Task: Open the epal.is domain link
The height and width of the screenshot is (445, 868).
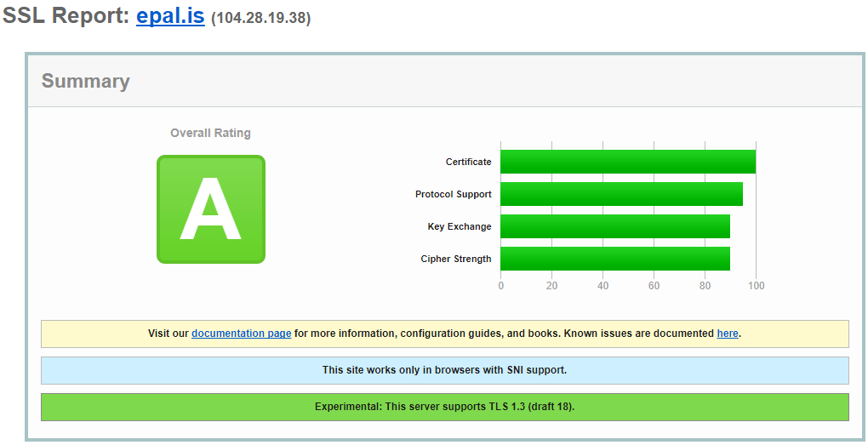Action: click(170, 16)
